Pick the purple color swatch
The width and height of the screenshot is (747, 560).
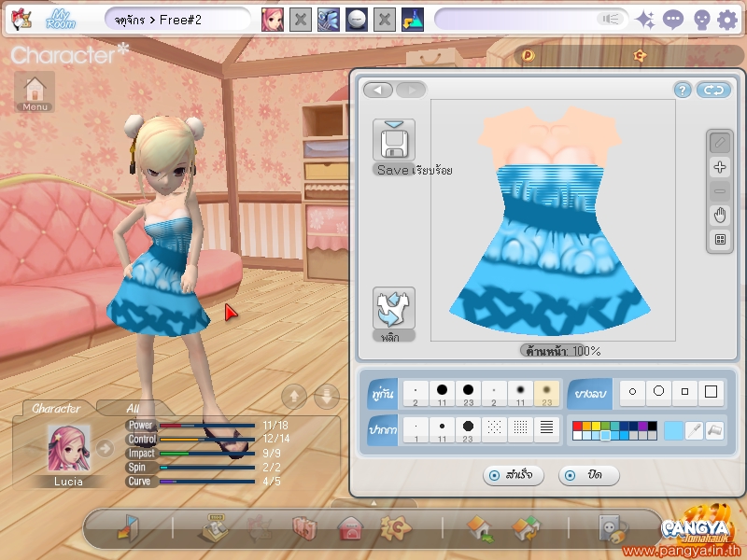(x=642, y=426)
